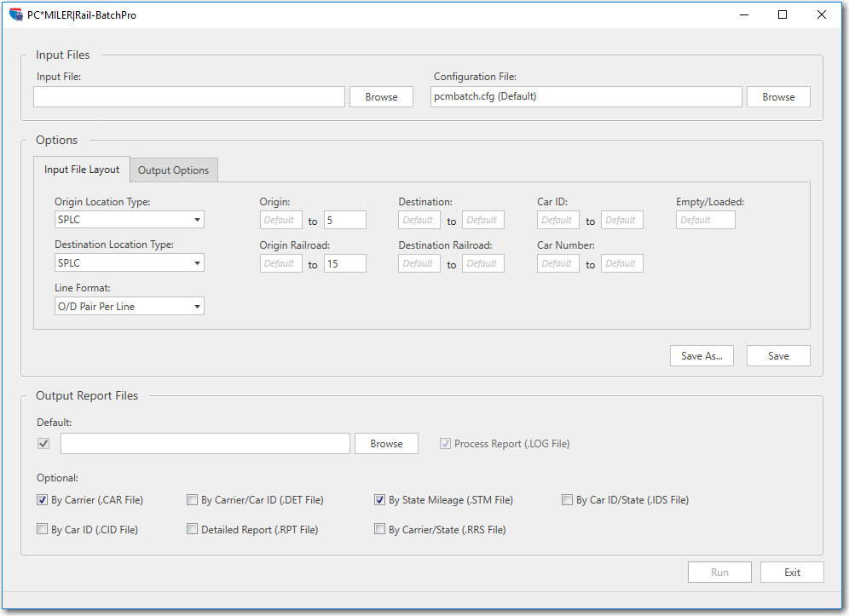The height and width of the screenshot is (616, 849).
Task: Click the 'Options' group heading
Action: pos(57,140)
